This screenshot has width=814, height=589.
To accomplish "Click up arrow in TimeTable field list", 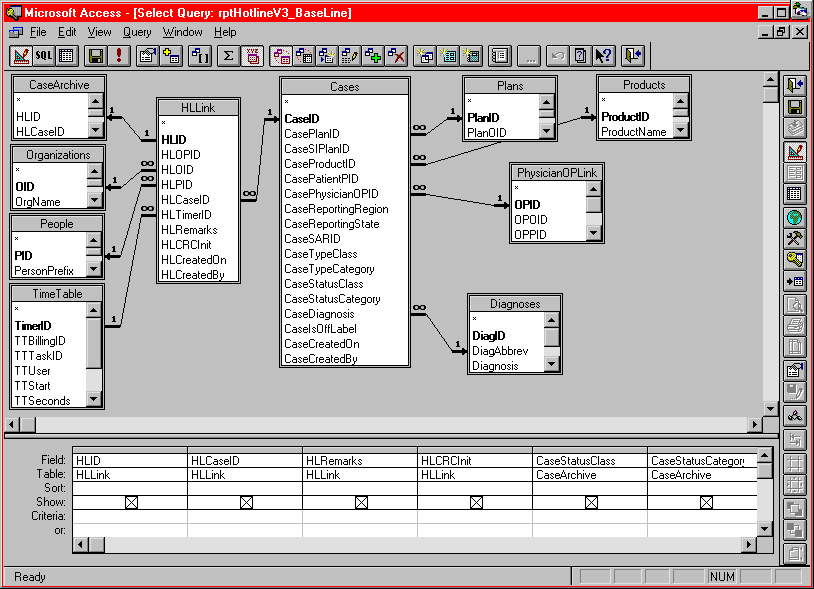I will pyautogui.click(x=93, y=310).
